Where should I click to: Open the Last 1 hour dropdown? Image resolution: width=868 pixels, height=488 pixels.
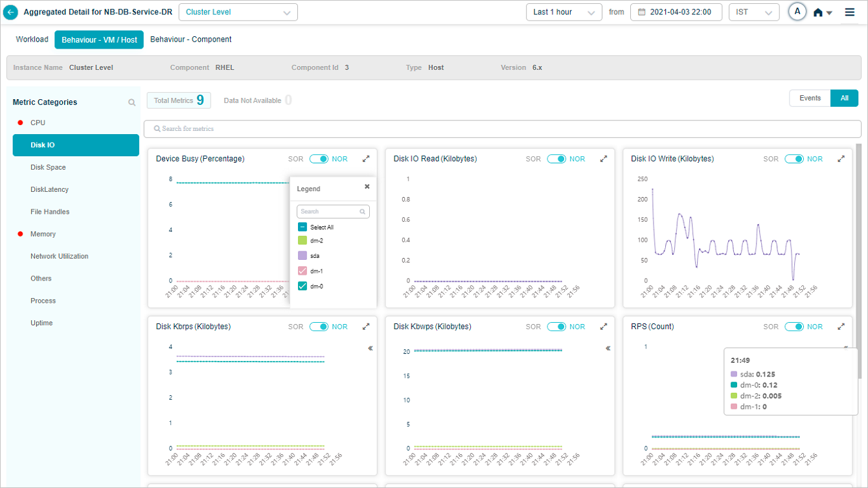click(564, 12)
